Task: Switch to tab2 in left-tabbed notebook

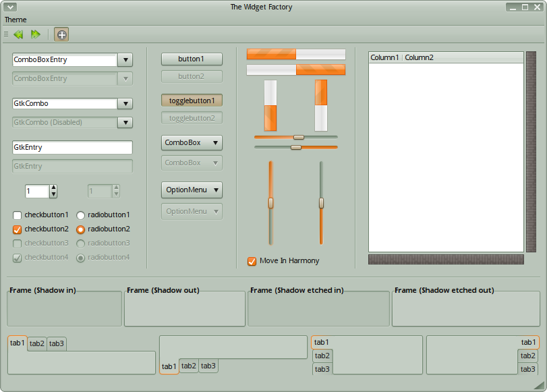Action: (x=322, y=356)
